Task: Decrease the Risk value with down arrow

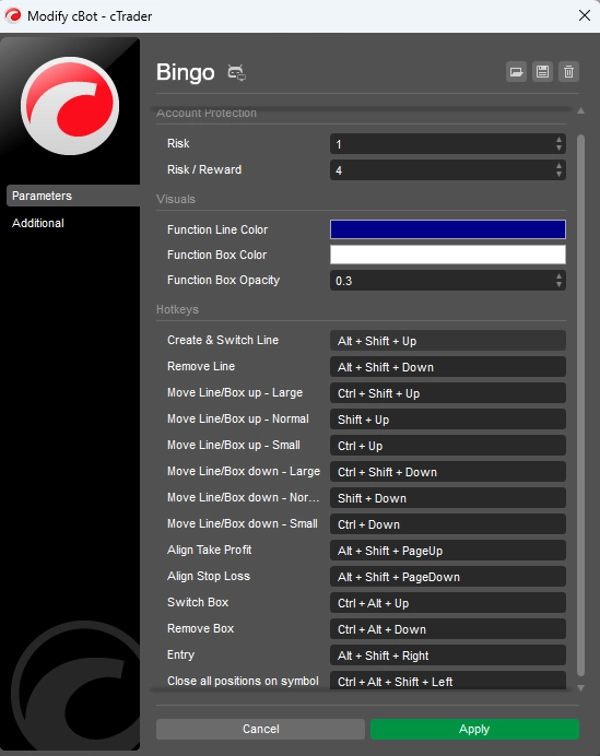Action: [x=559, y=148]
